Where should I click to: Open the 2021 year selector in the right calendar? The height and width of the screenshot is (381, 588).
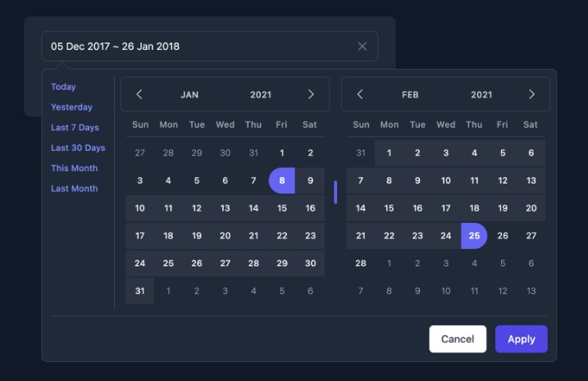[x=481, y=95]
